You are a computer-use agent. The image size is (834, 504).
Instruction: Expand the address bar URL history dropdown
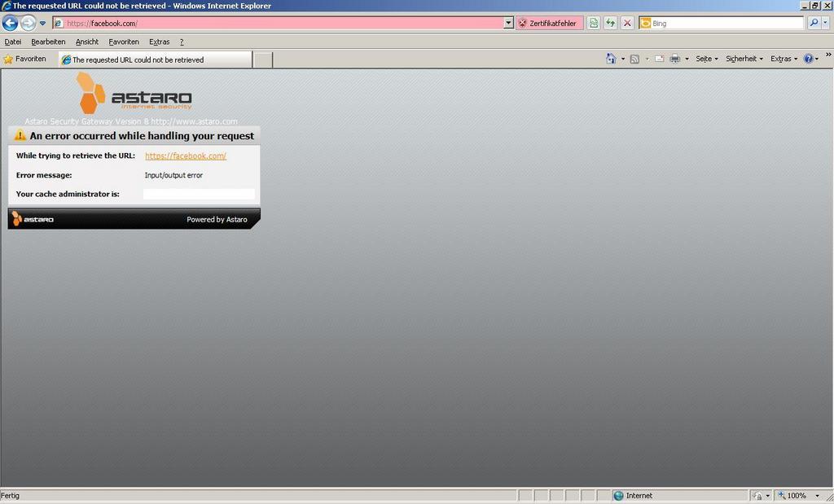point(508,23)
